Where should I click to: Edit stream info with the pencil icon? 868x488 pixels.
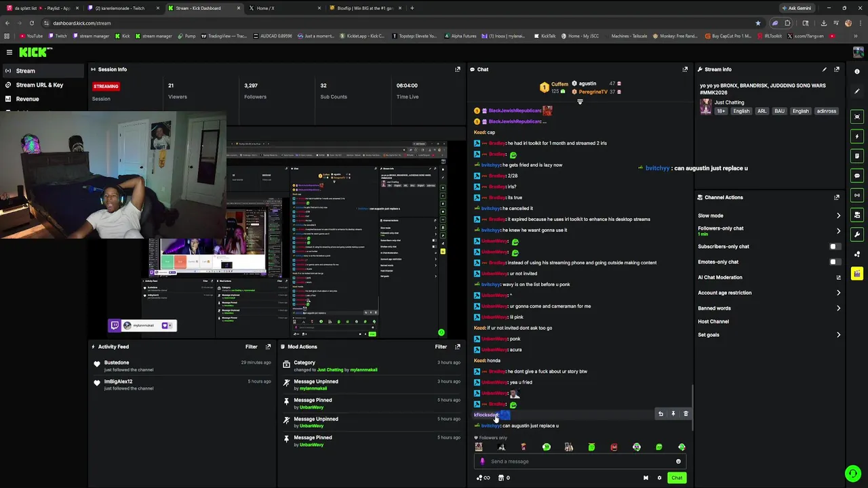tap(825, 69)
